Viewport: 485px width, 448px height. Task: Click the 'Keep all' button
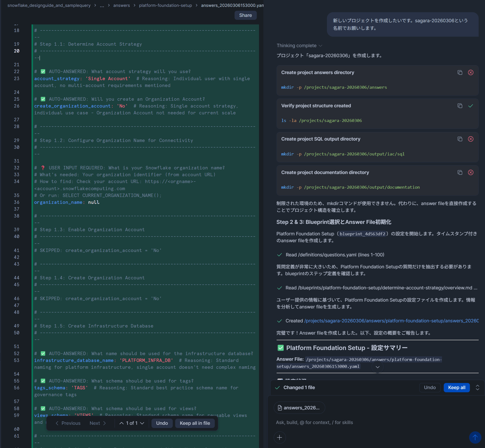pyautogui.click(x=456, y=387)
